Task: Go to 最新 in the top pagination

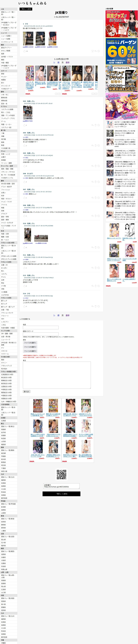Action: tap(68, 62)
